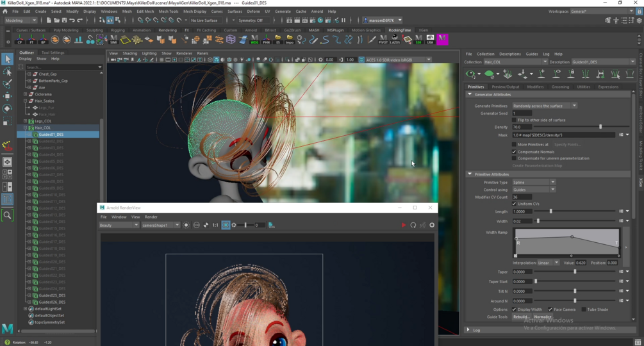Open Generate Primitives dropdown
The height and width of the screenshot is (346, 644).
coord(544,106)
